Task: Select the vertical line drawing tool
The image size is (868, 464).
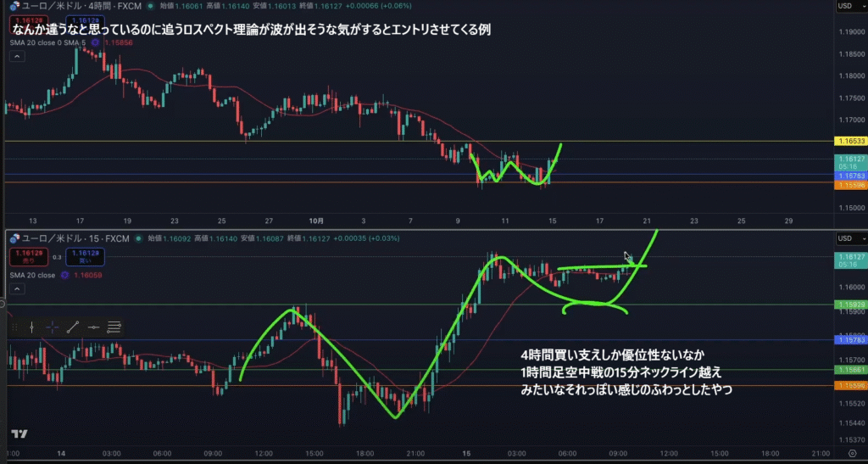Action: 31,327
